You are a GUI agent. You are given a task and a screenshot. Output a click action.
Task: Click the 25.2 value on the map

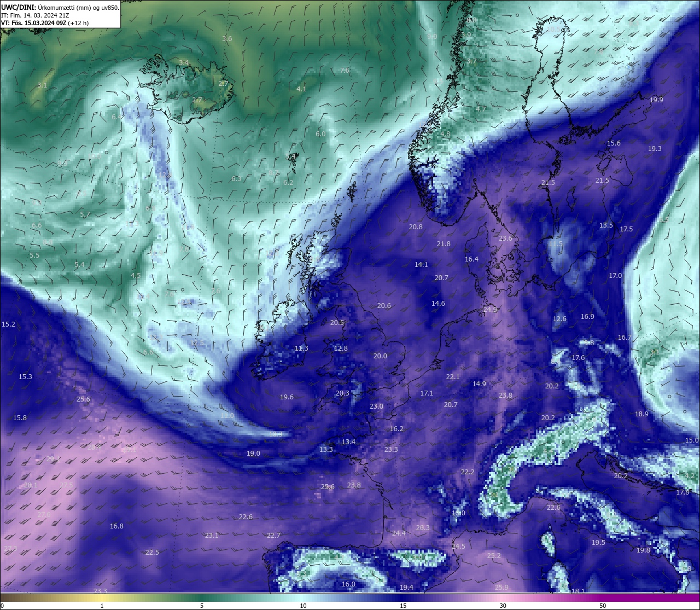point(494,556)
